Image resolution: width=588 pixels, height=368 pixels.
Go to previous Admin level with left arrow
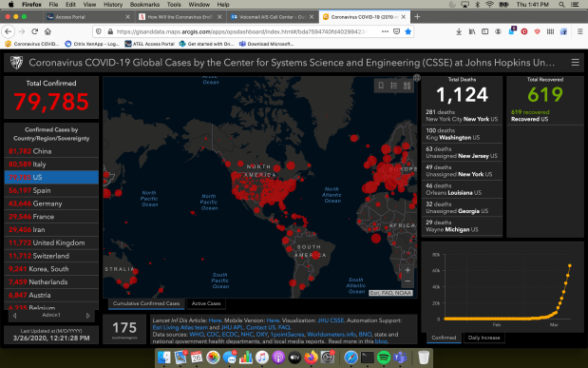[x=14, y=316]
